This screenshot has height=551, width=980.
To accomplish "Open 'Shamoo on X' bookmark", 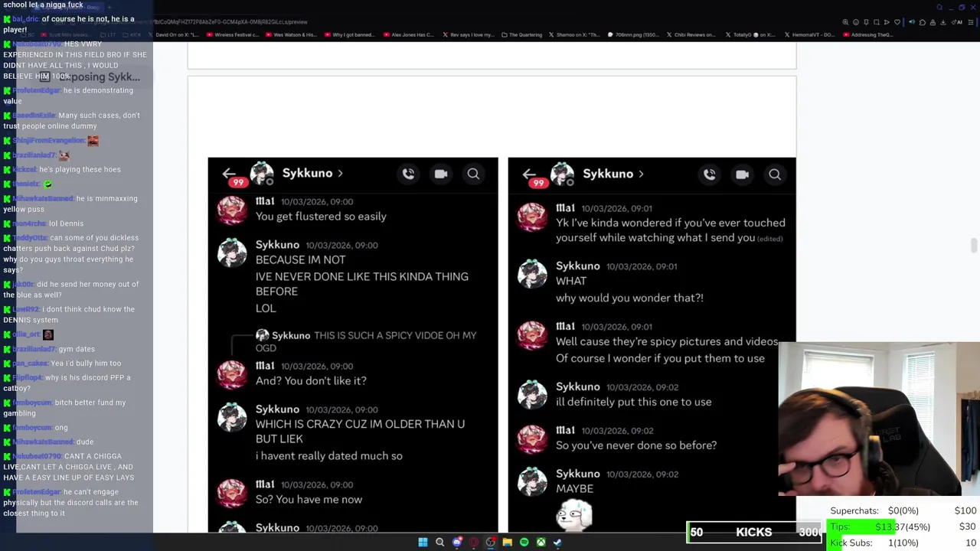I will point(574,34).
